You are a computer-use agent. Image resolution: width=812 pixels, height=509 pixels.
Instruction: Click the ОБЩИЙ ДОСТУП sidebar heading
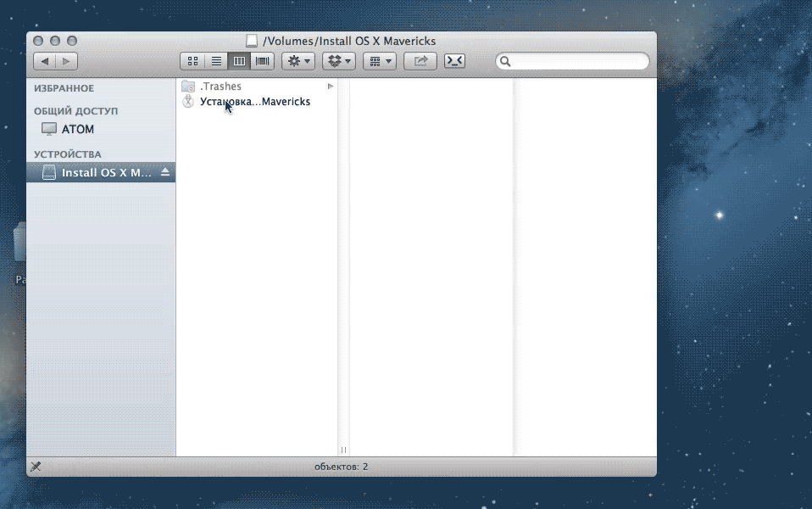click(x=76, y=111)
